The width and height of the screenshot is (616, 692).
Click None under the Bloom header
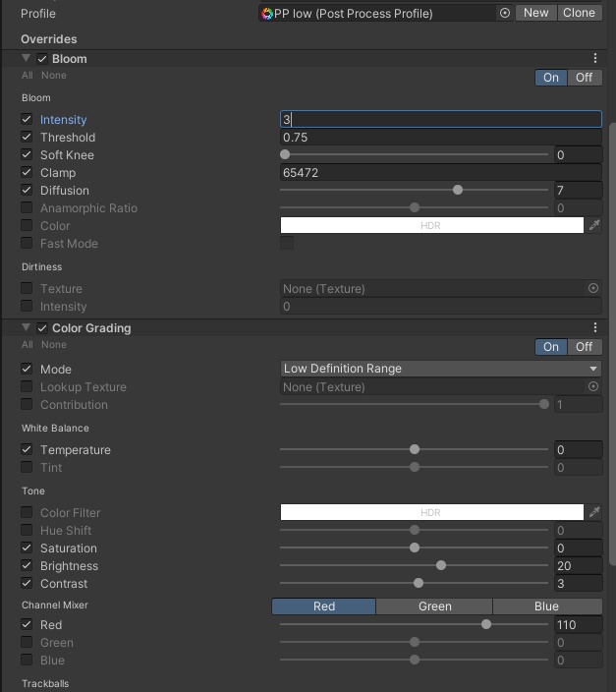click(x=54, y=76)
